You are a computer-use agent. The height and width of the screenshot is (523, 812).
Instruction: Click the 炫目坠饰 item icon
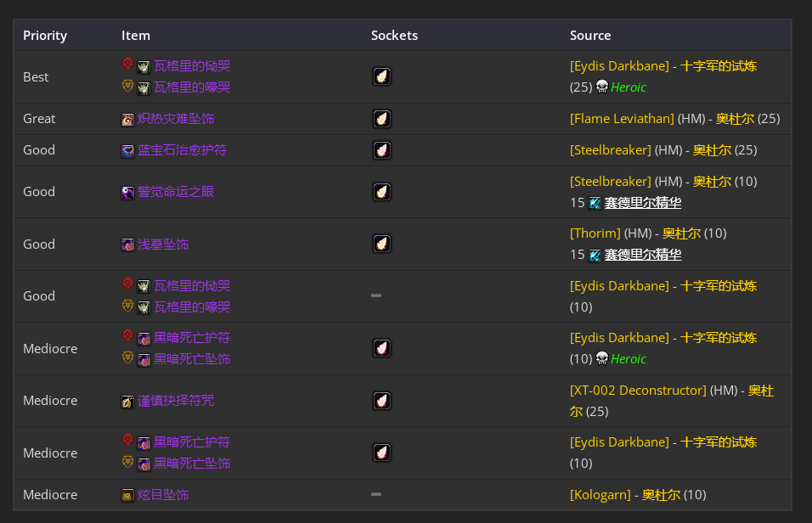128,495
